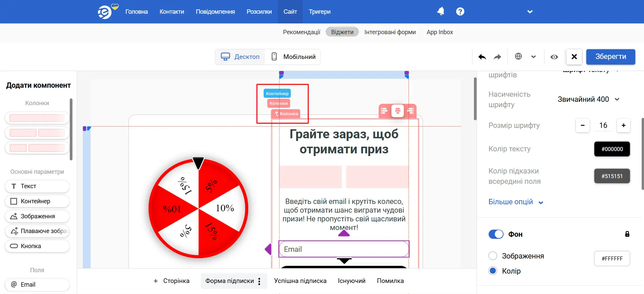644x294 pixels.
Task: Open the Контакти menu
Action: 172,12
